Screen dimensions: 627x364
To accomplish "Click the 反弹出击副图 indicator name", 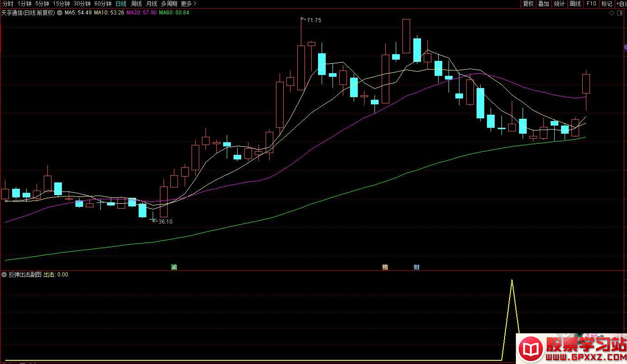I will point(25,274).
